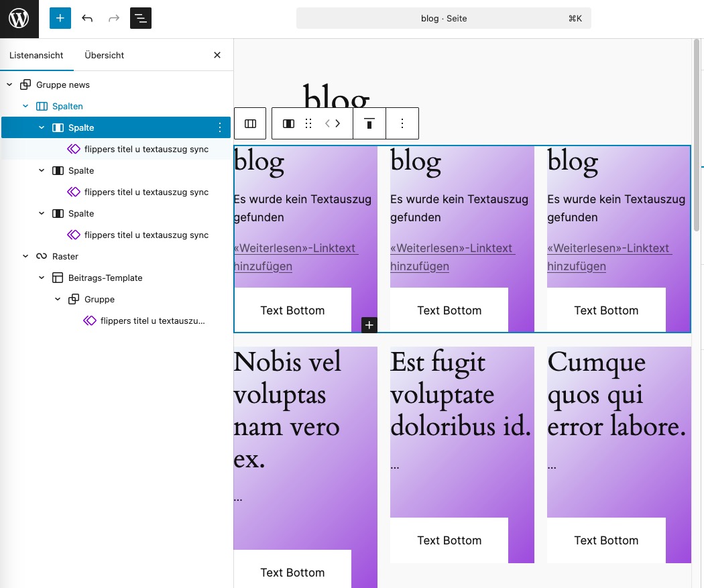The height and width of the screenshot is (588, 704).
Task: Close the Listenansicht sidebar panel
Action: (x=217, y=55)
